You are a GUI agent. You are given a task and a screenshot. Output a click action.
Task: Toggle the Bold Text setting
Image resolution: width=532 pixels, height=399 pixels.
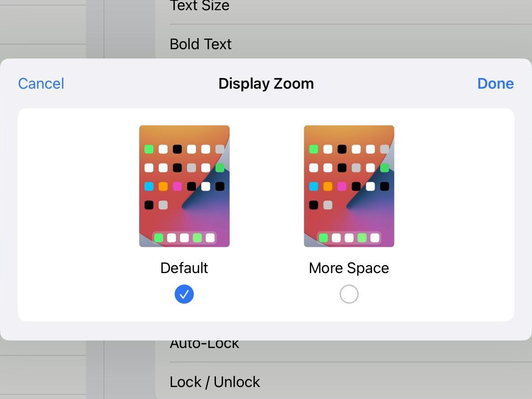[200, 44]
